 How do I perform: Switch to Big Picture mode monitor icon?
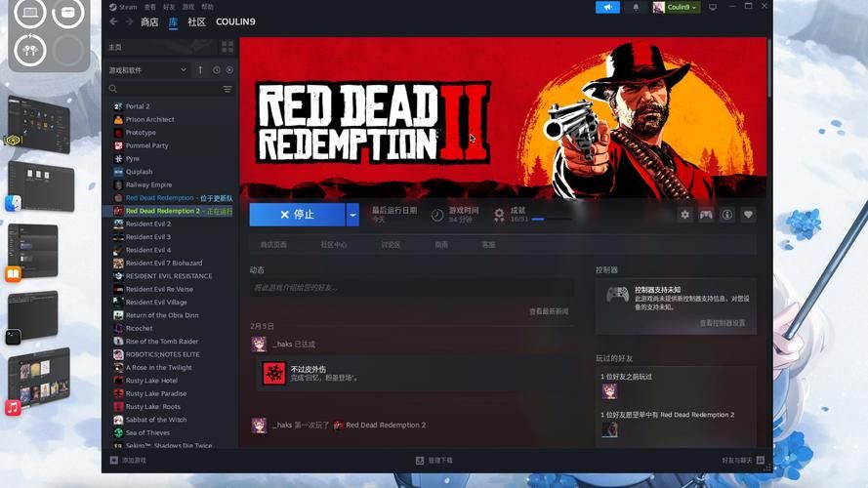(x=713, y=7)
